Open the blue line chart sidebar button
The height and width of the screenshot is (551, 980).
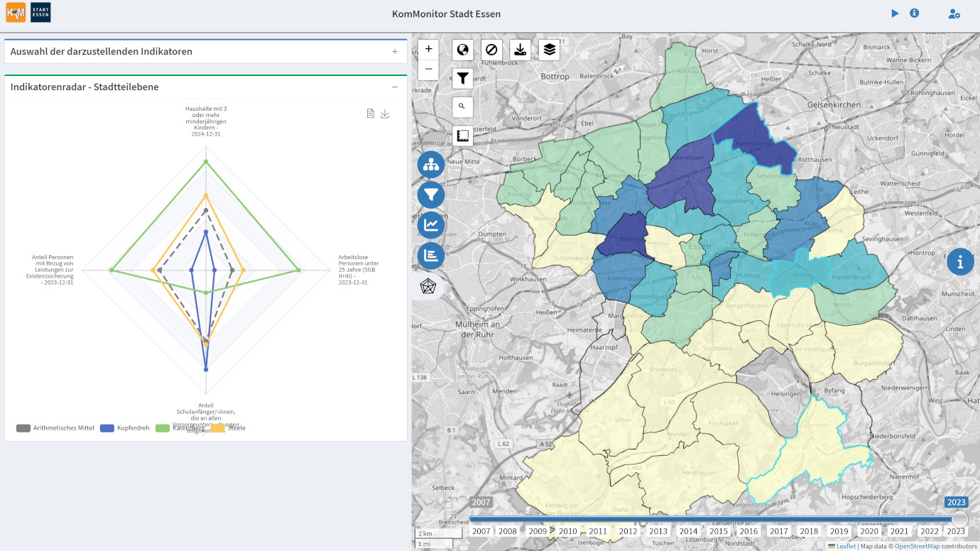[x=431, y=226]
